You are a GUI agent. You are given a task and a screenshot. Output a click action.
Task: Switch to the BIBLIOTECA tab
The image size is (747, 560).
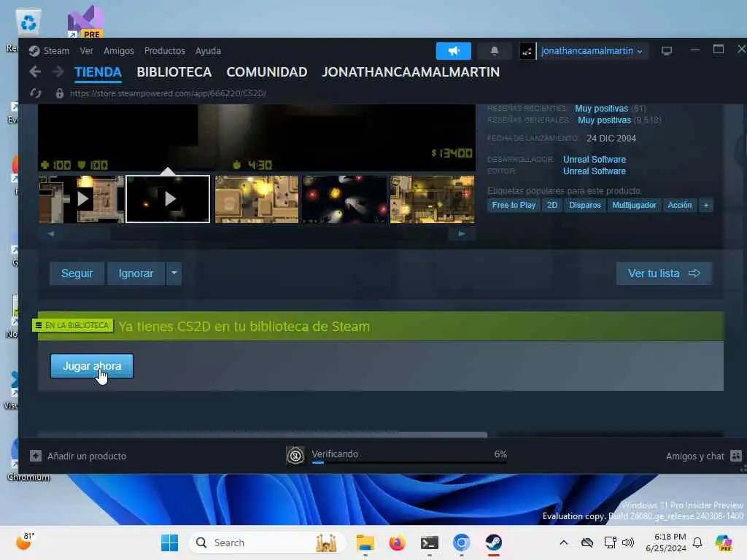point(174,72)
